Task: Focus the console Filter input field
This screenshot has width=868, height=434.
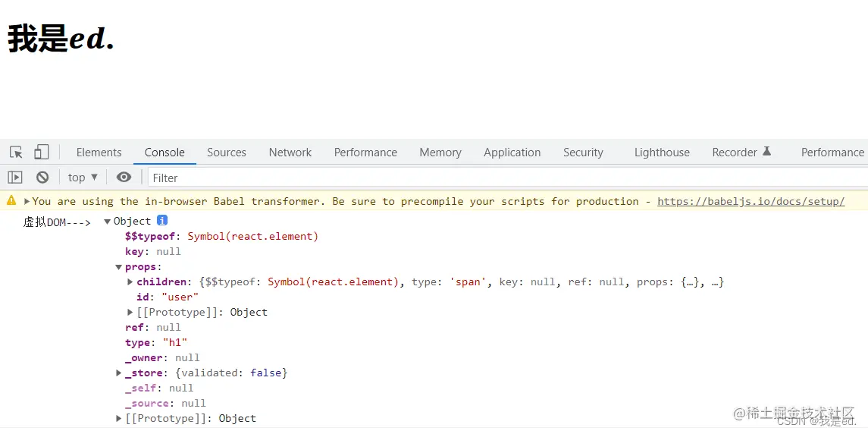Action: click(x=506, y=178)
